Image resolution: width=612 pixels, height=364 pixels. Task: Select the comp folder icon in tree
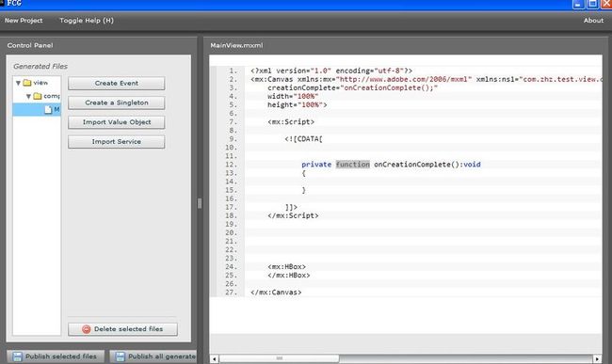click(x=38, y=96)
